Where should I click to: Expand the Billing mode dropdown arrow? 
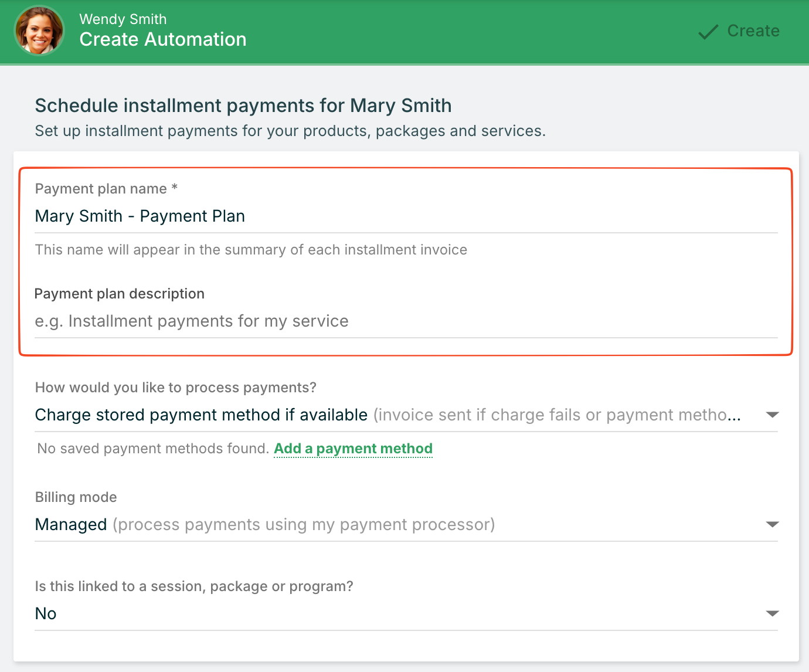coord(772,525)
